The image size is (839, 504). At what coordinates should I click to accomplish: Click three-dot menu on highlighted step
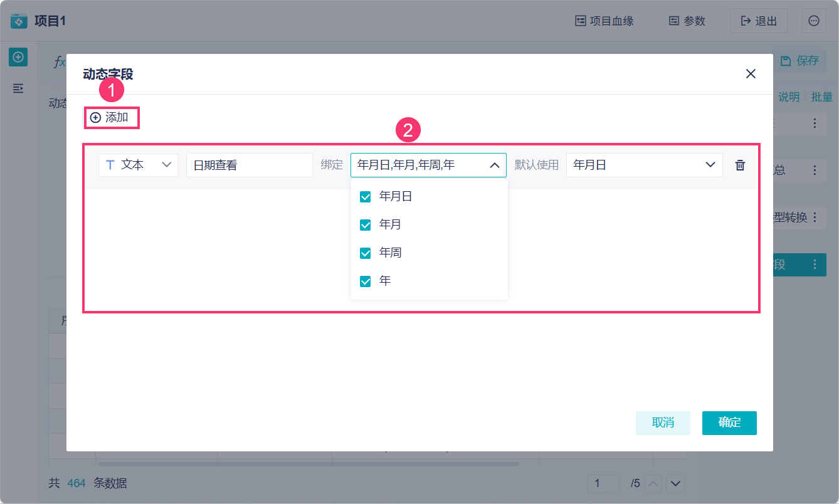(x=815, y=265)
